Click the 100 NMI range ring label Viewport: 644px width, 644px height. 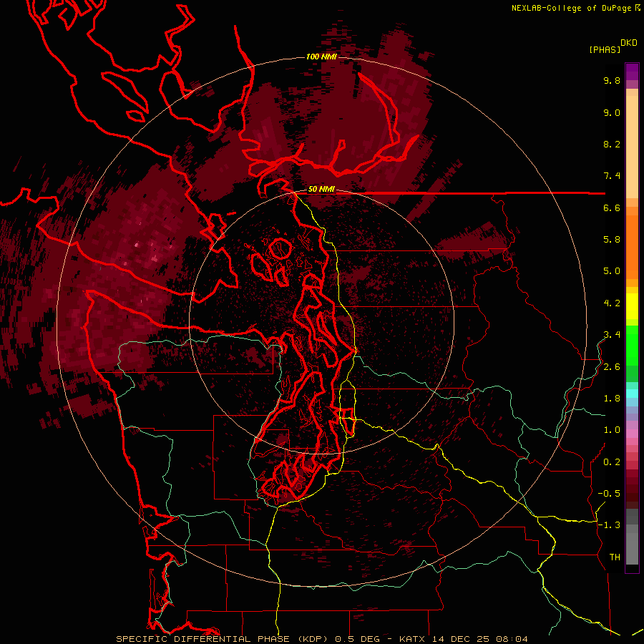321,57
